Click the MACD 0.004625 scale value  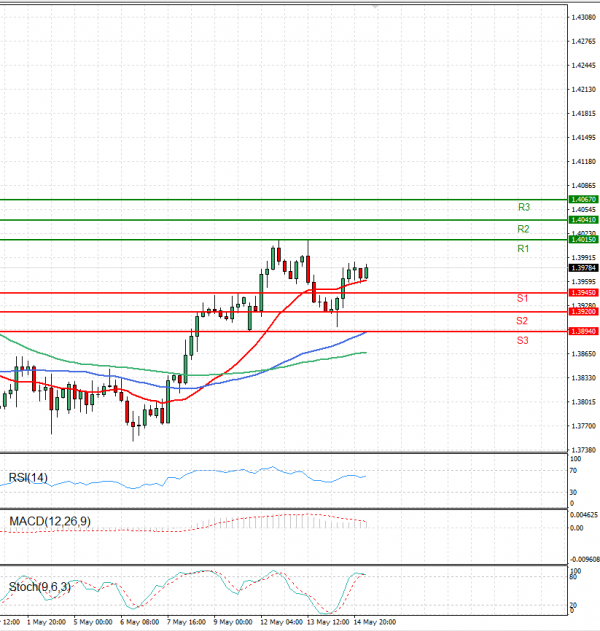point(583,515)
